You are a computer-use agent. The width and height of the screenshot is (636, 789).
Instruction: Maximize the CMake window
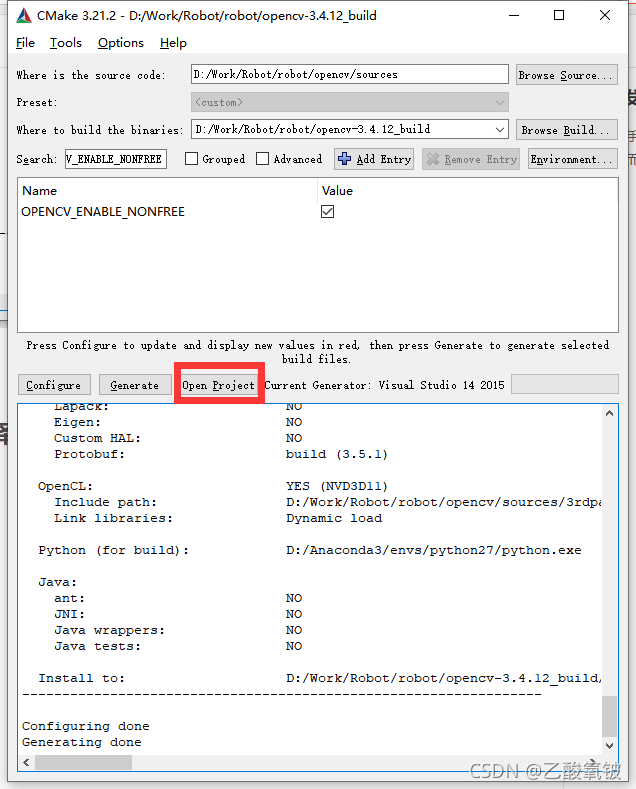tap(559, 16)
